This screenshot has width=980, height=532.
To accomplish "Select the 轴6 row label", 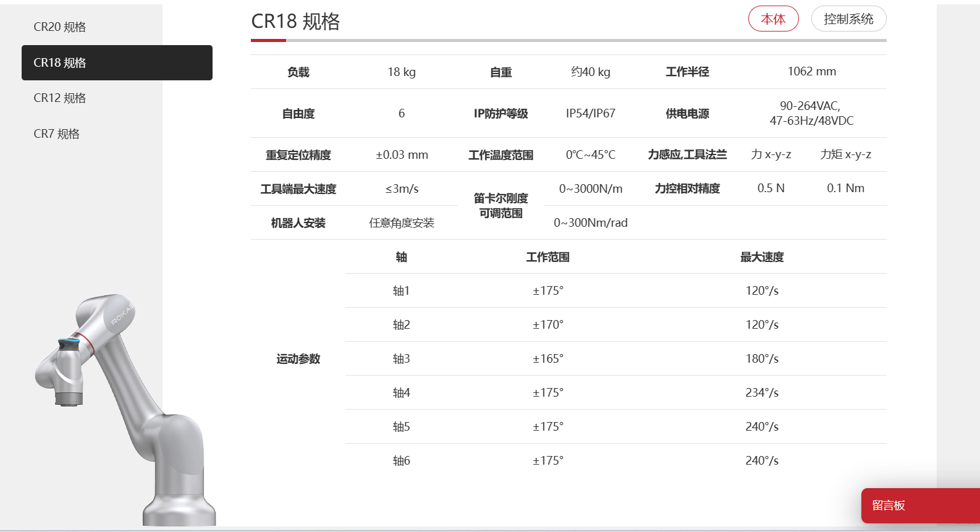I will tap(402, 461).
